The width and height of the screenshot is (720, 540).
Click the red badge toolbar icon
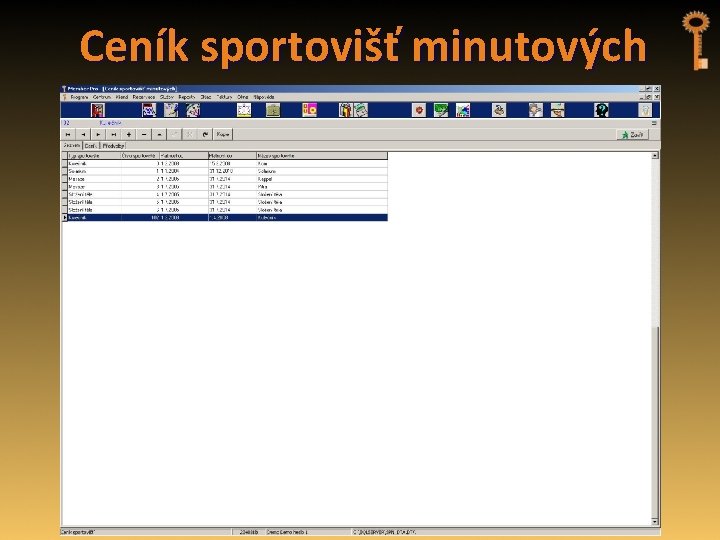(x=419, y=110)
